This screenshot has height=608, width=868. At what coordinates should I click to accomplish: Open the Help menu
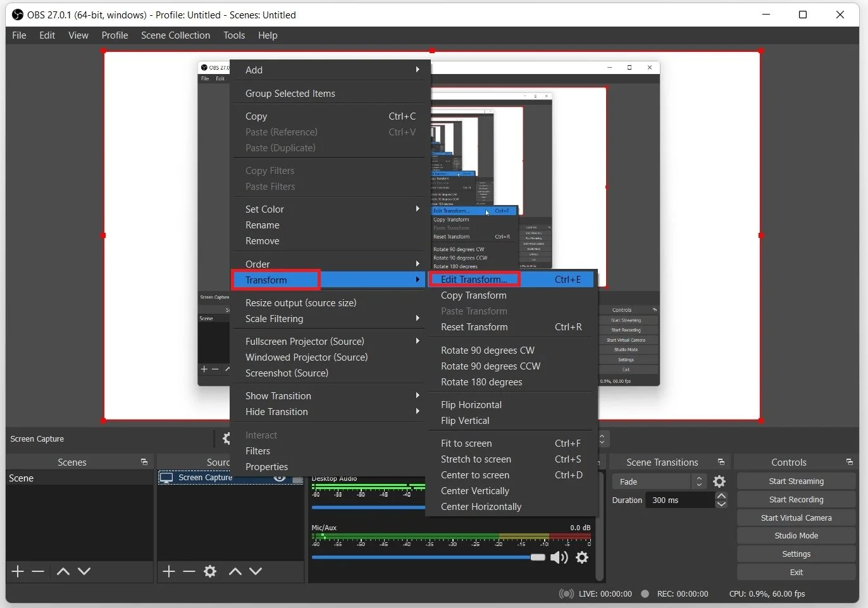pos(268,35)
